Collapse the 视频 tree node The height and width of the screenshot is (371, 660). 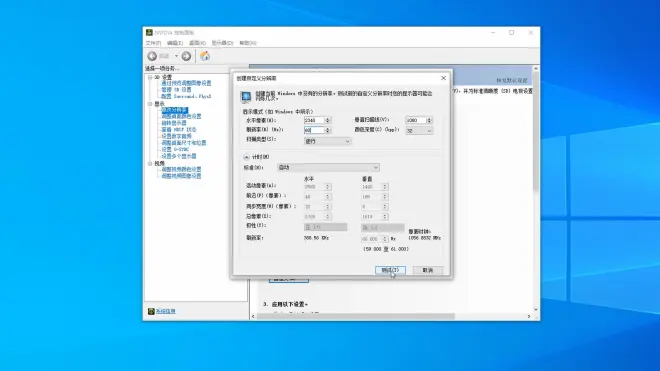150,163
